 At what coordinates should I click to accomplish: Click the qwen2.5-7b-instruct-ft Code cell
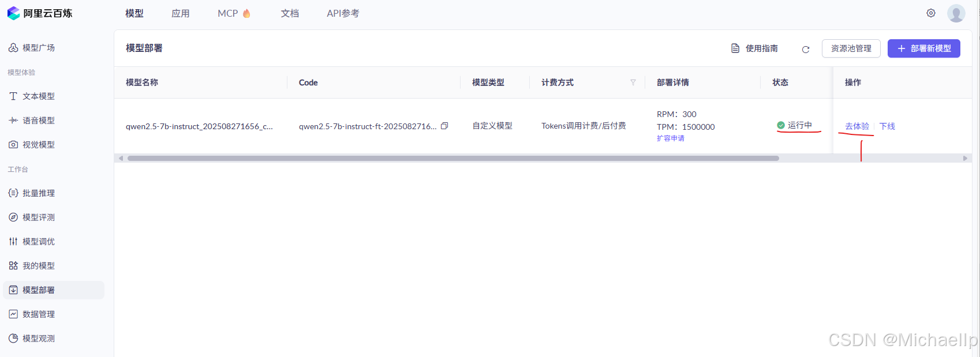click(368, 126)
